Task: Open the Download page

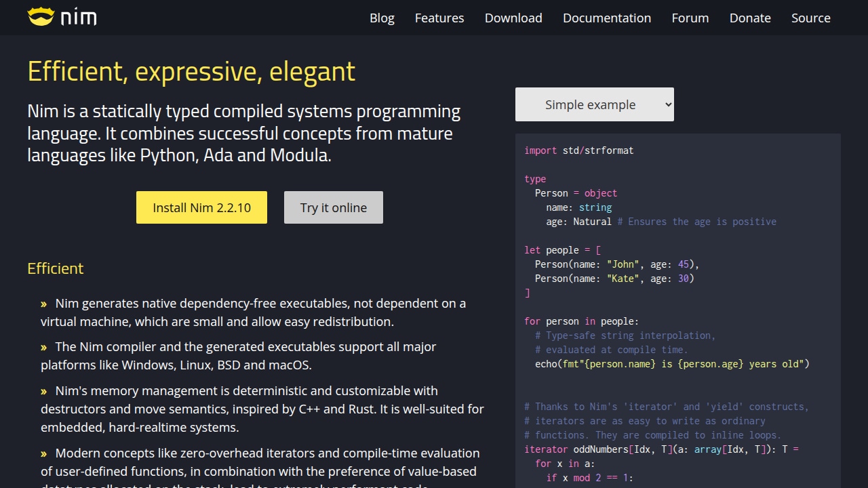Action: pos(513,18)
